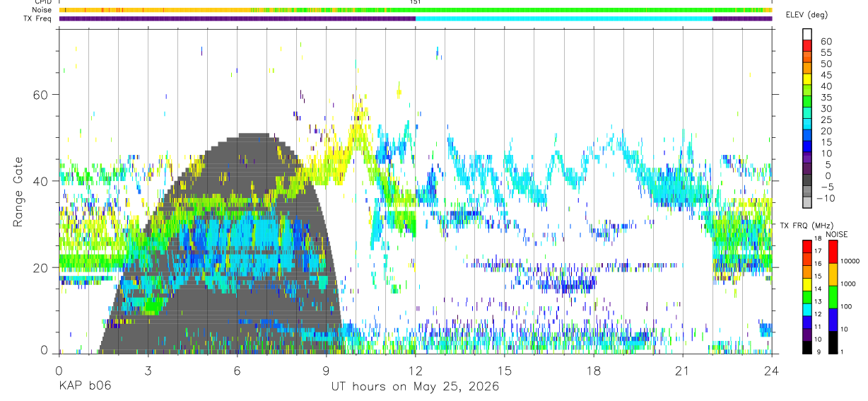
Task: Click the '15' tick label on the UT hours axis
Action: [504, 371]
